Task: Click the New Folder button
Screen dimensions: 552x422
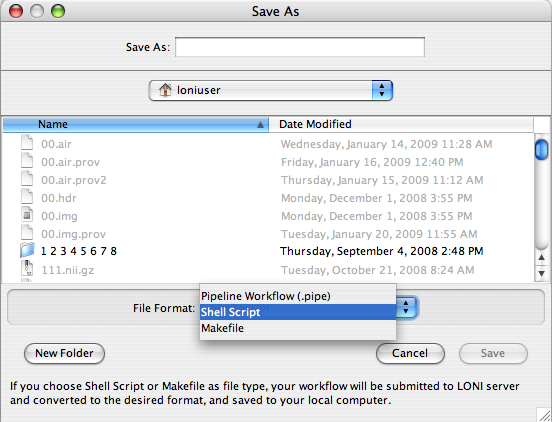Action: click(x=64, y=353)
